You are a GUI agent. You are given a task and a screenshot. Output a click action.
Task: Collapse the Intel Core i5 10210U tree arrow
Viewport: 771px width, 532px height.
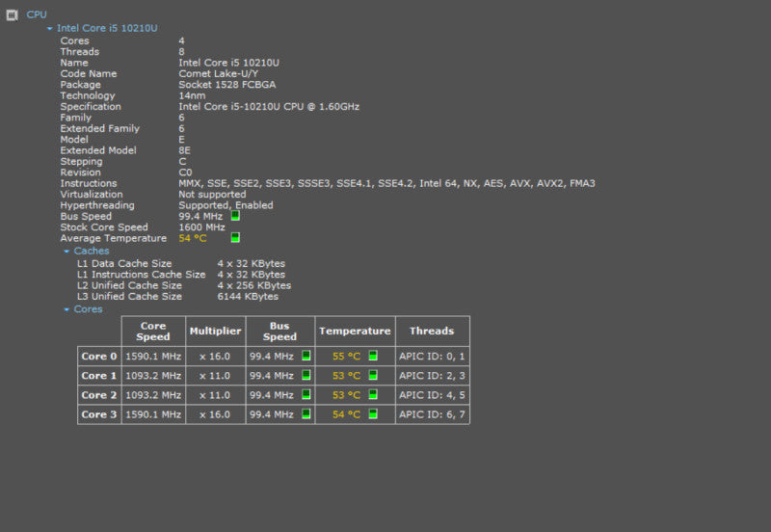[x=50, y=29]
